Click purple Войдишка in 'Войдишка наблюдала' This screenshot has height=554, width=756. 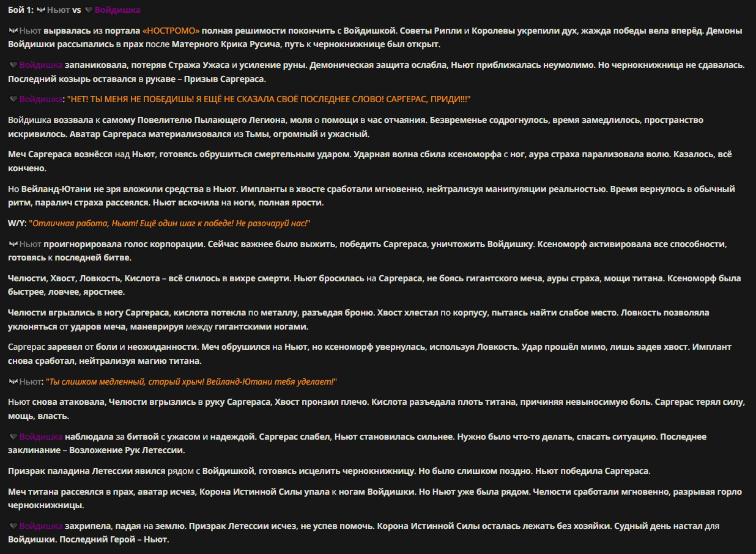click(41, 437)
